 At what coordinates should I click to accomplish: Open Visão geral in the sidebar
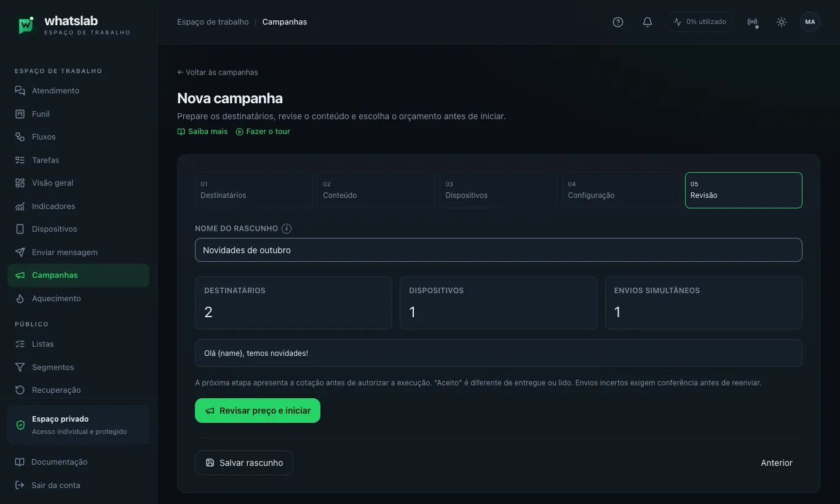pos(78,183)
